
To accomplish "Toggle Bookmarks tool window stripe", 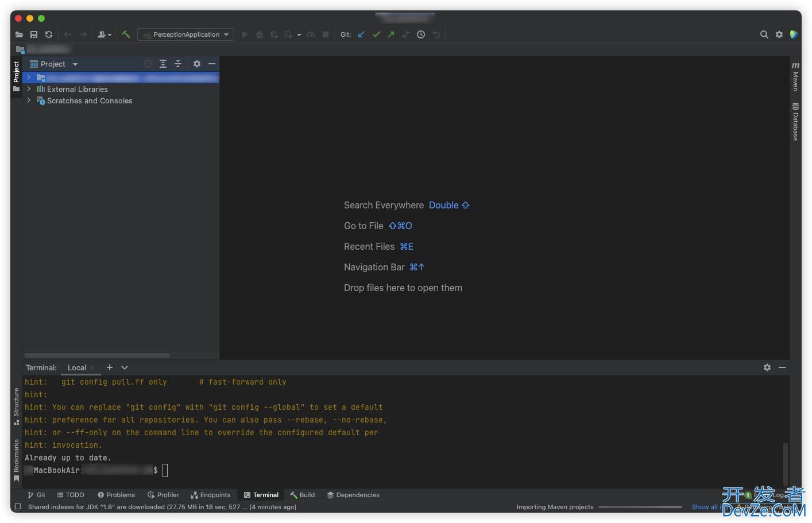I will pyautogui.click(x=16, y=460).
